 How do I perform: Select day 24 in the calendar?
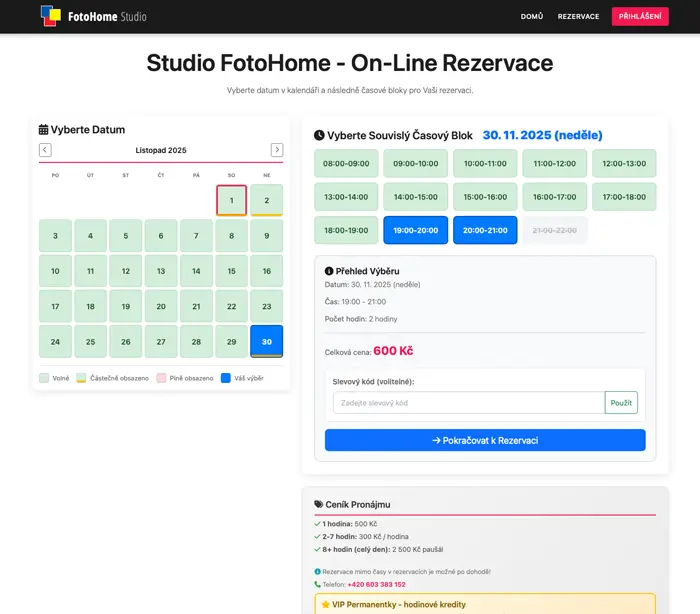(x=55, y=341)
